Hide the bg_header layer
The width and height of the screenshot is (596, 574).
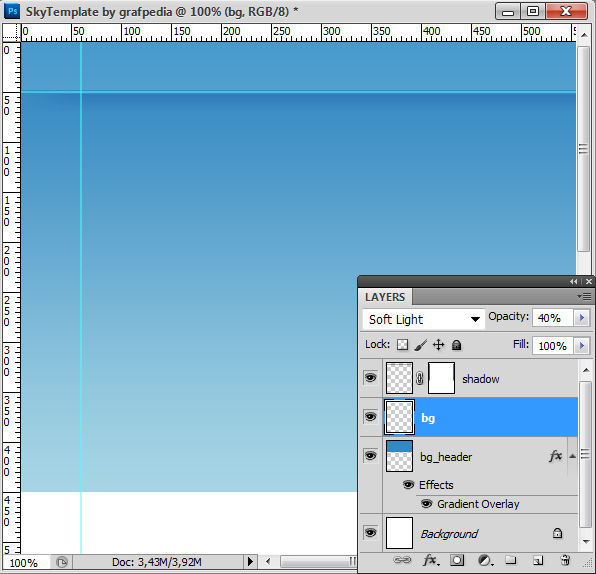coord(371,455)
